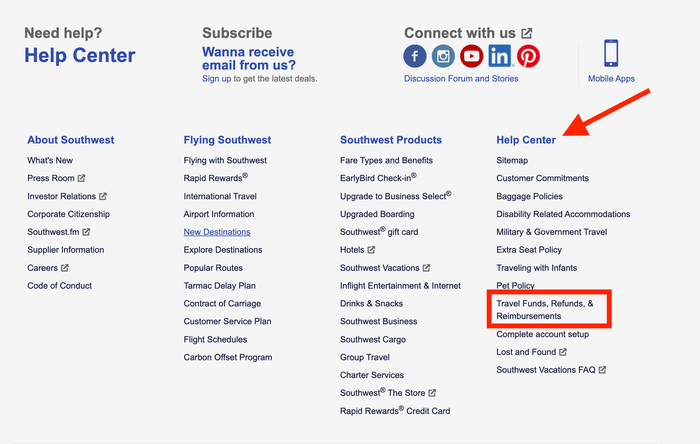
Task: Open Upgraded Boarding link
Action: (377, 214)
